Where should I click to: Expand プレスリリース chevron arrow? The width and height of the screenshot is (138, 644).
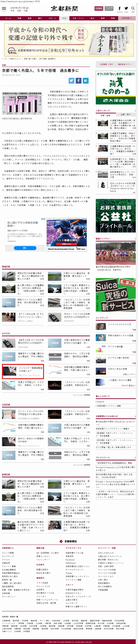pos(135,457)
